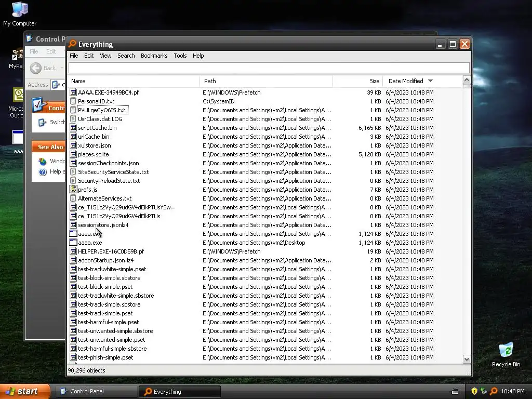The image size is (532, 399).
Task: Open the Tools menu in Everything
Action: click(x=180, y=56)
